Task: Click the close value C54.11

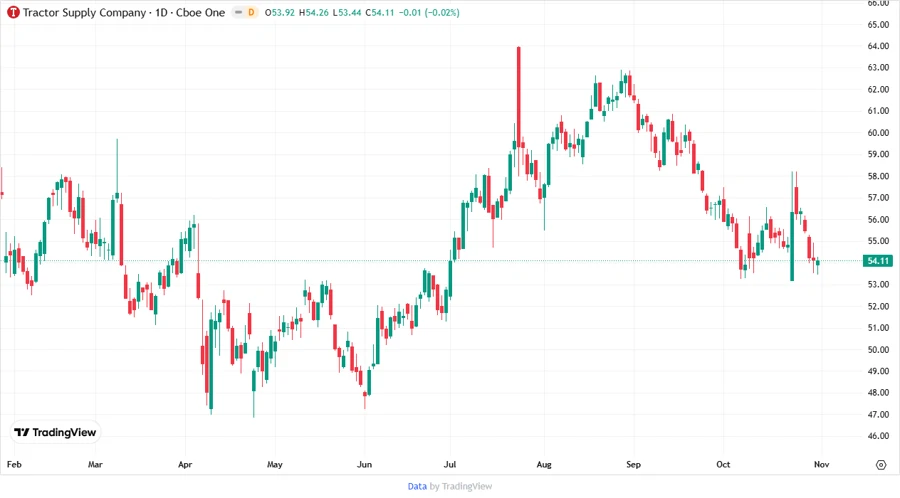Action: coord(380,12)
